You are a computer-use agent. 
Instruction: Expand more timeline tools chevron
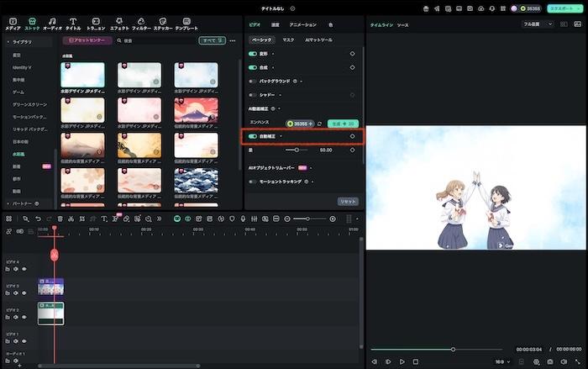(x=160, y=219)
